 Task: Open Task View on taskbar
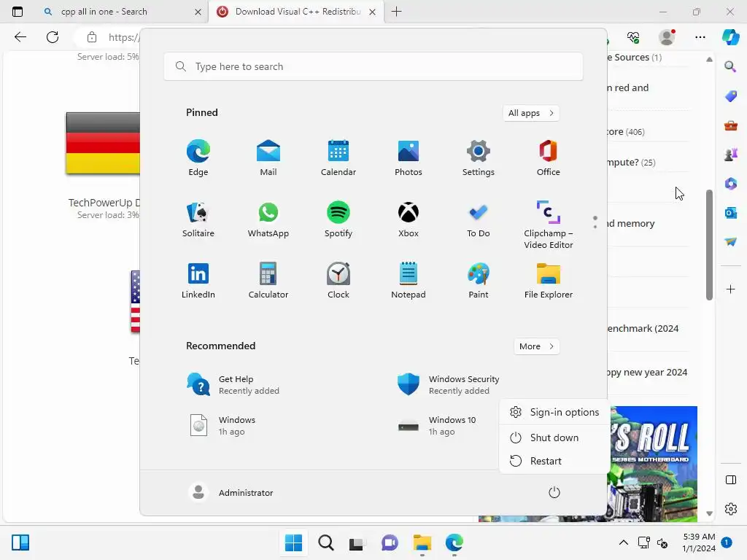[357, 542]
